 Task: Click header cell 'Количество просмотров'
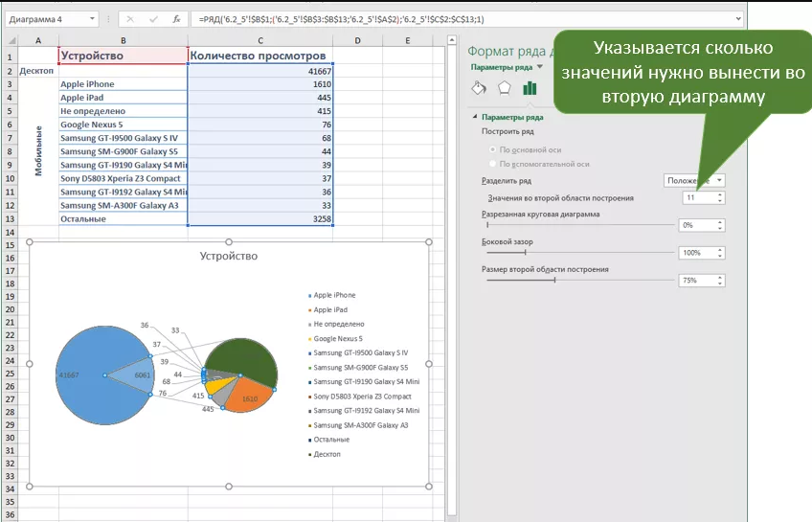click(x=260, y=56)
